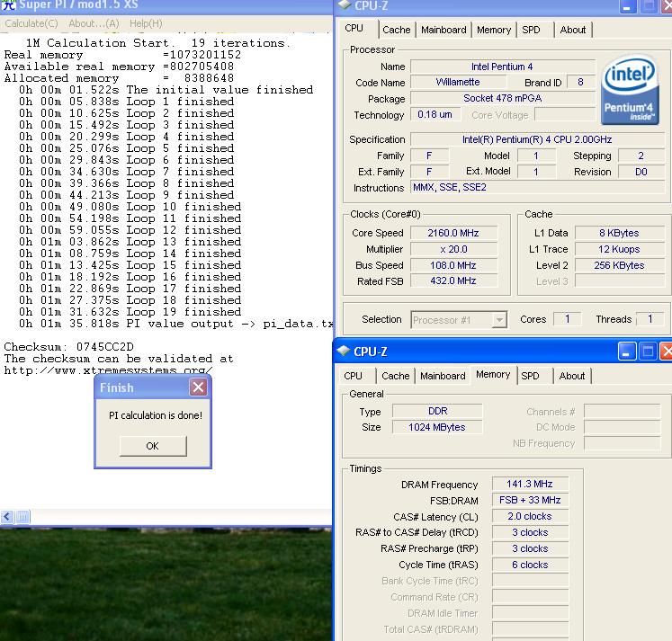Viewport: 672px width, 641px height.
Task: Click the Revision D0 value
Action: point(641,172)
